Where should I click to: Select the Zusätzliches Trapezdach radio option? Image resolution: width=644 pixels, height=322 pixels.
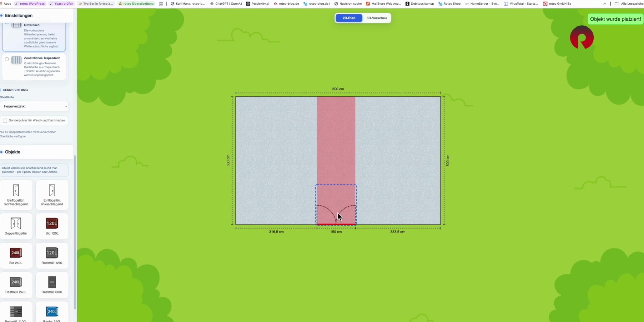[x=7, y=59]
